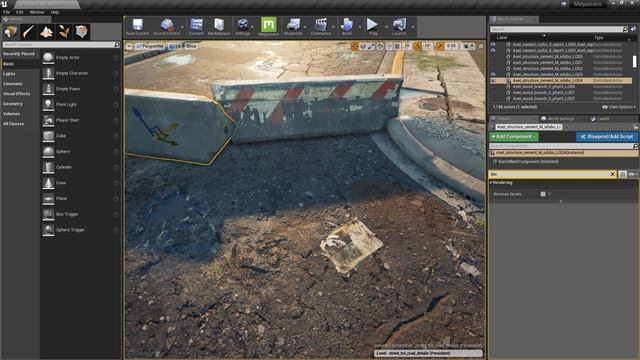640x360 pixels.
Task: Click the Cube primitive icon
Action: [x=48, y=136]
